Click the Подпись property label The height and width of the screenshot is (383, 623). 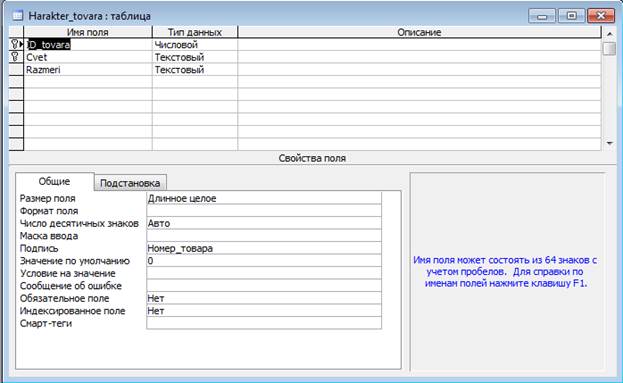pyautogui.click(x=39, y=248)
